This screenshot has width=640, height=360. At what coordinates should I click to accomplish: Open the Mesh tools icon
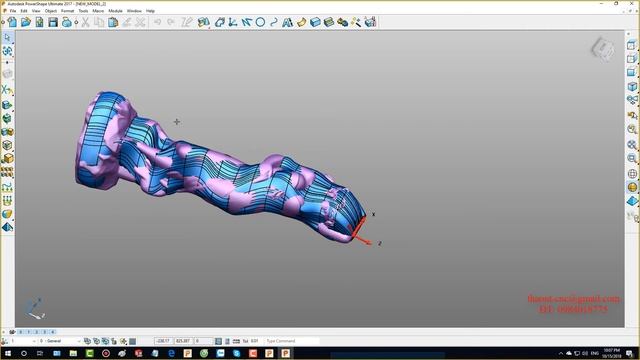pos(342,22)
